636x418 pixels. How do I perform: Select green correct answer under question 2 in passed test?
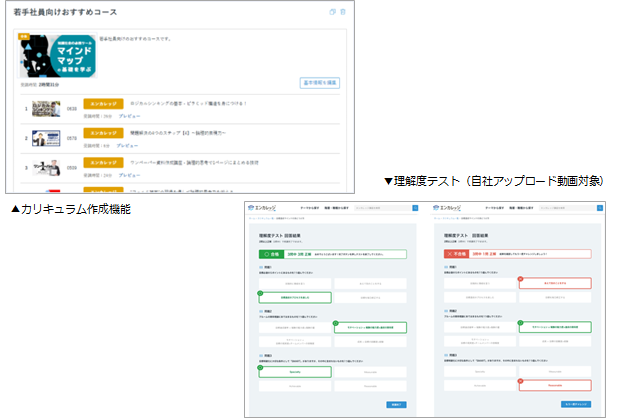370,327
